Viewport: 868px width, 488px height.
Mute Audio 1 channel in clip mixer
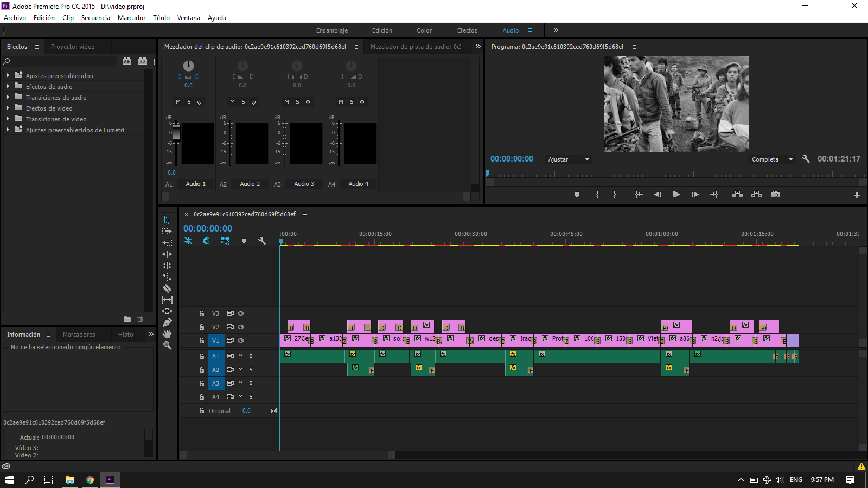(x=178, y=102)
